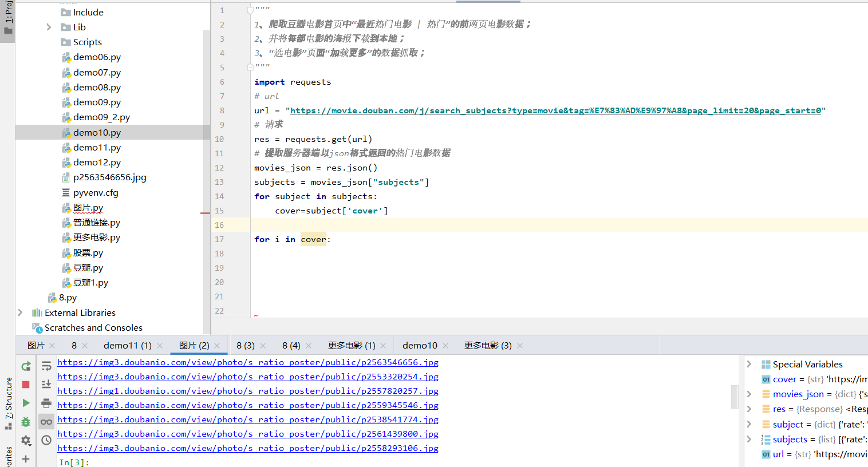Execute current statement with green play icon
Viewport: 868px width, 467px height.
(26, 403)
